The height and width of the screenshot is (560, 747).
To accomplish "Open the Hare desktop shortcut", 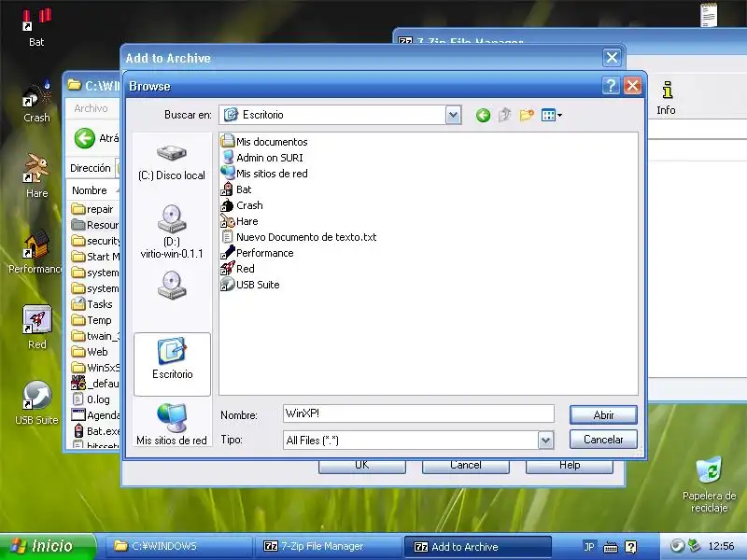I will [36, 176].
